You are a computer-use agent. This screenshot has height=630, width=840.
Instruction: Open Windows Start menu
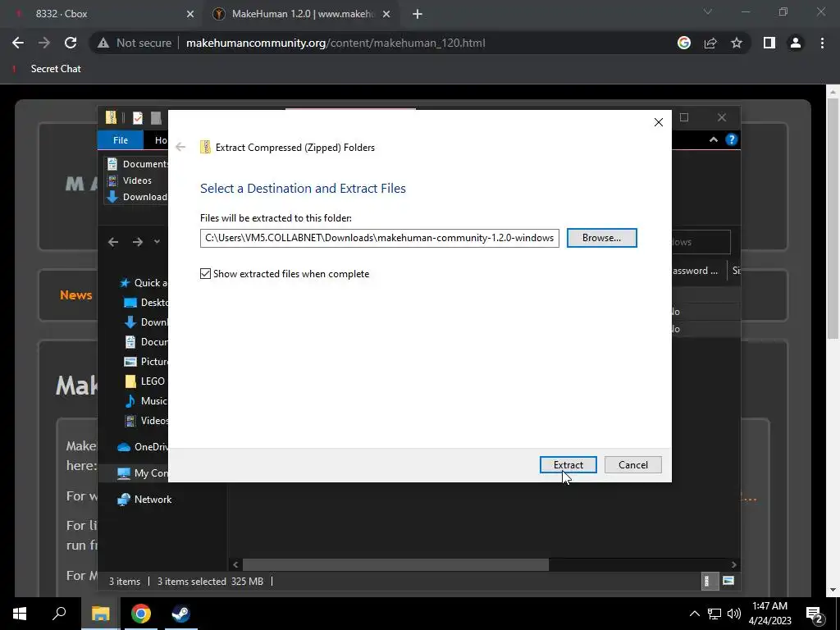click(x=20, y=614)
